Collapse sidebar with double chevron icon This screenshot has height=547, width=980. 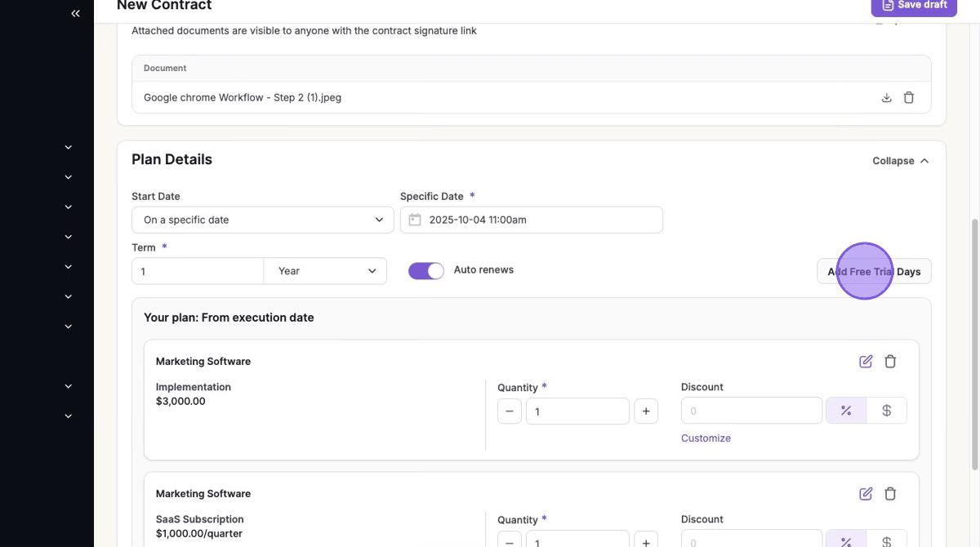tap(75, 13)
